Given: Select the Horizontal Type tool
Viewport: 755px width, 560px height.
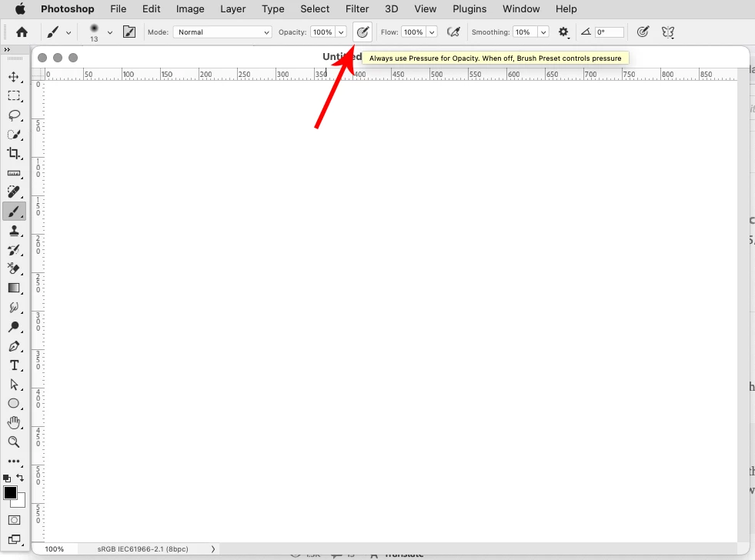Looking at the screenshot, I should (x=14, y=365).
